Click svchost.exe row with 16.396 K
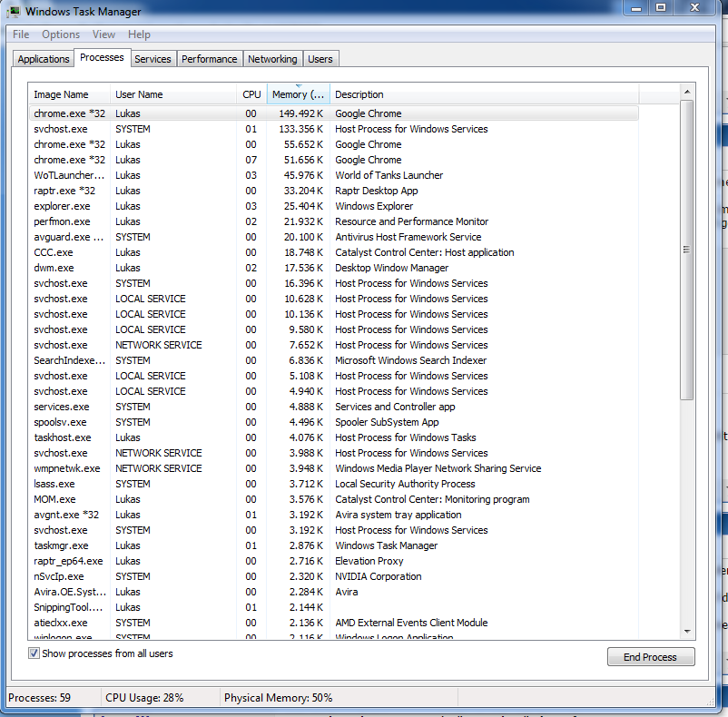 [334, 283]
